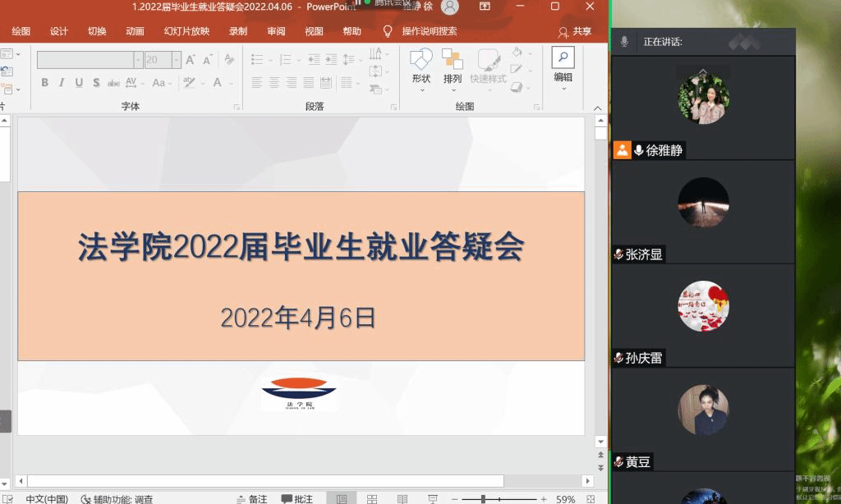Toggle bold text formatting
The width and height of the screenshot is (841, 504).
pos(44,83)
